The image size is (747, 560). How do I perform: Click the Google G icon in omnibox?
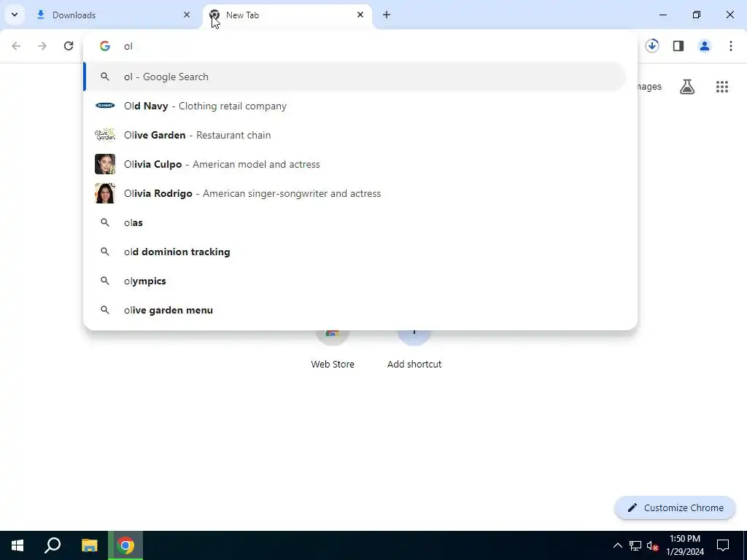pyautogui.click(x=105, y=46)
